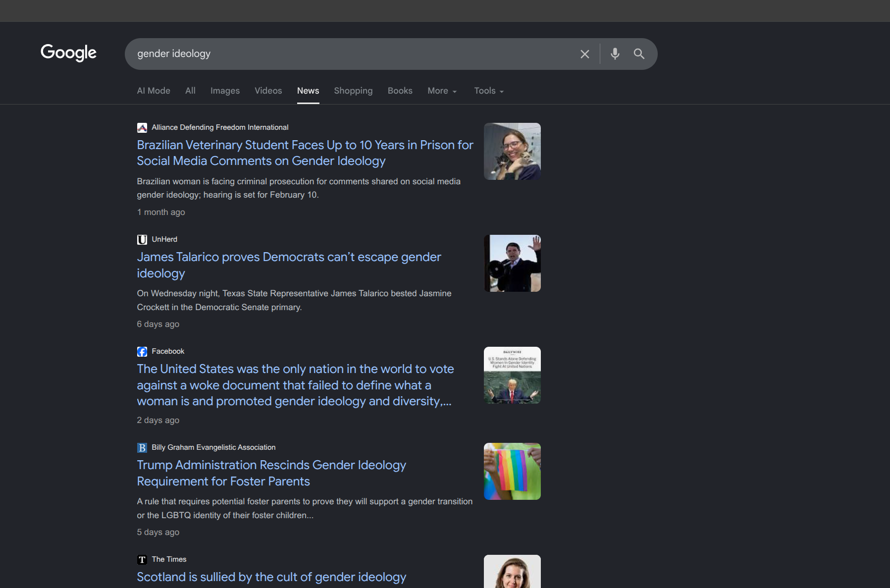The height and width of the screenshot is (588, 890).
Task: Start voice search with the microphone icon
Action: [615, 53]
